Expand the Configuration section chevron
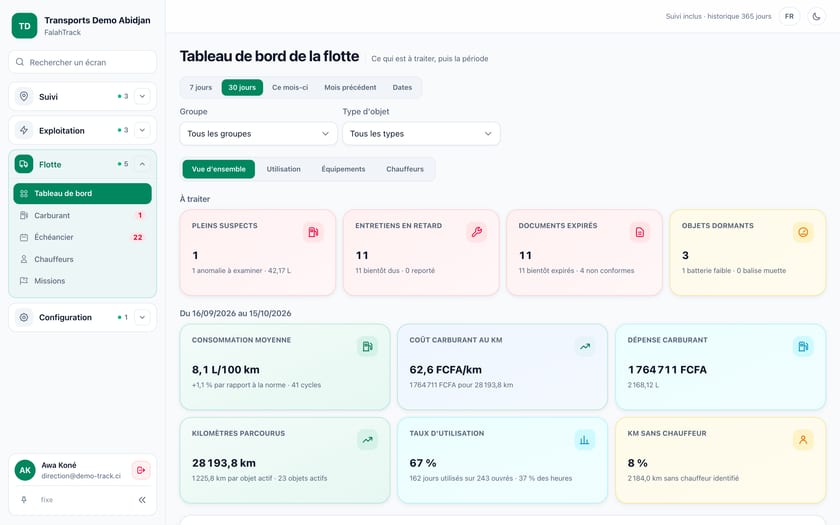840x525 pixels. 142,317
